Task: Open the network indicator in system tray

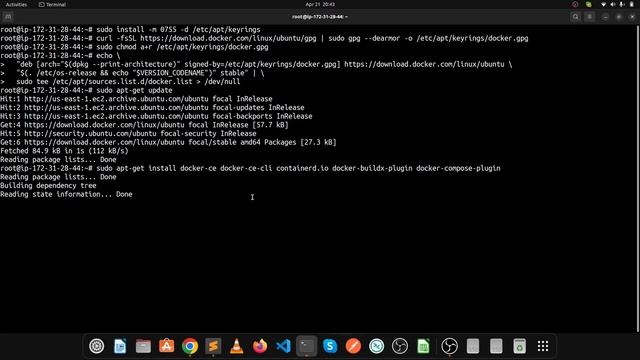Action: point(603,4)
